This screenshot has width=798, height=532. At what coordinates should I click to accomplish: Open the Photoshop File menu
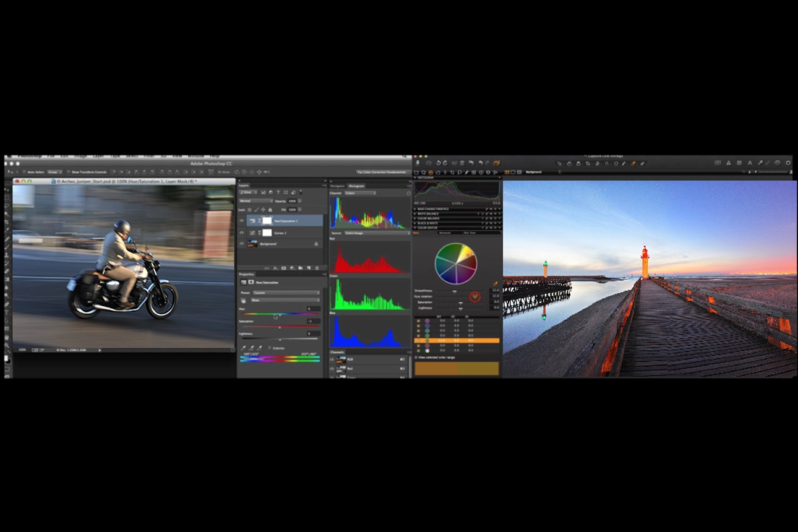(x=51, y=156)
